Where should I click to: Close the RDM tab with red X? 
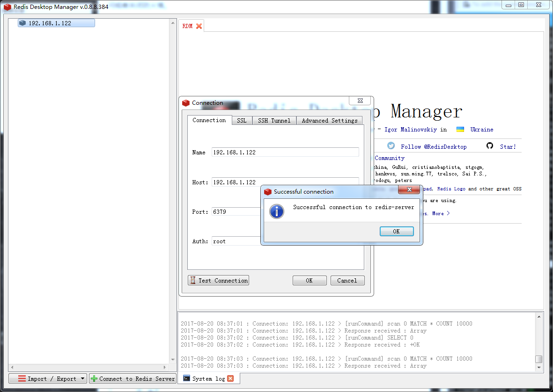coord(199,26)
